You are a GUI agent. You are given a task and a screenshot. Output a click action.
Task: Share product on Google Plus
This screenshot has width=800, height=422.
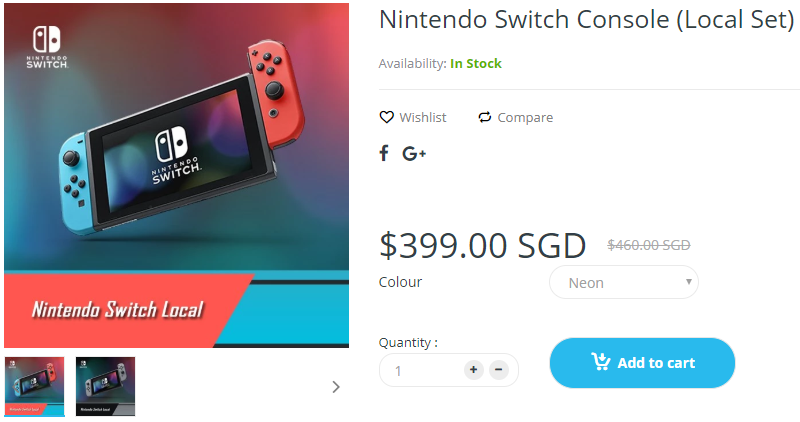[414, 153]
